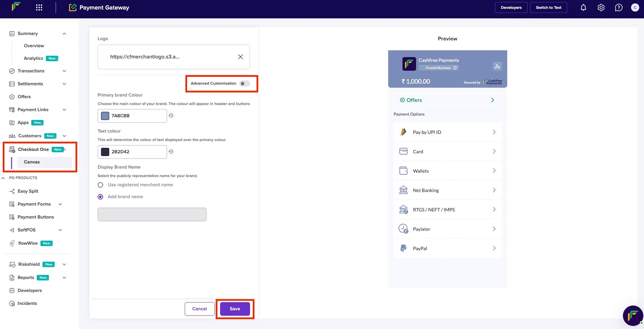Click the Cashfree logo in top bar
This screenshot has height=329, width=644.
pos(16,6)
